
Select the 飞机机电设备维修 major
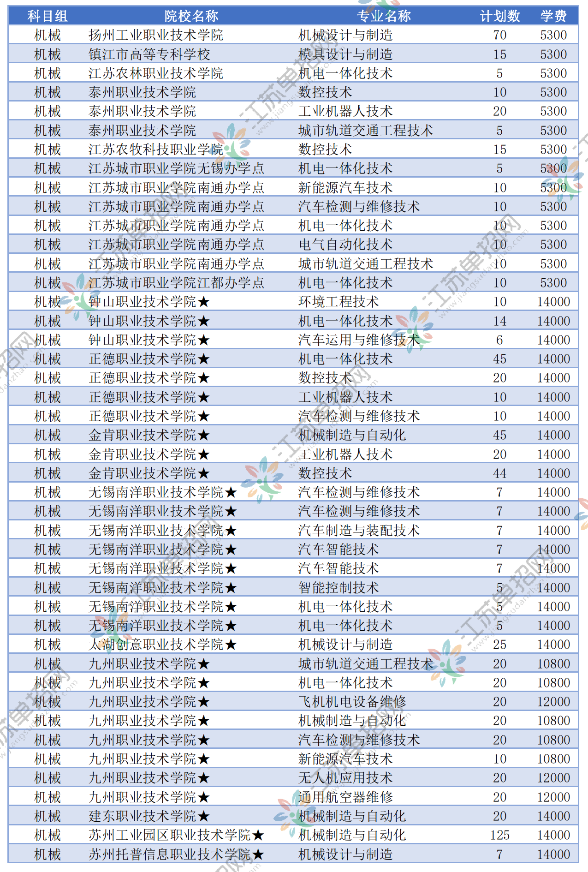tap(352, 702)
